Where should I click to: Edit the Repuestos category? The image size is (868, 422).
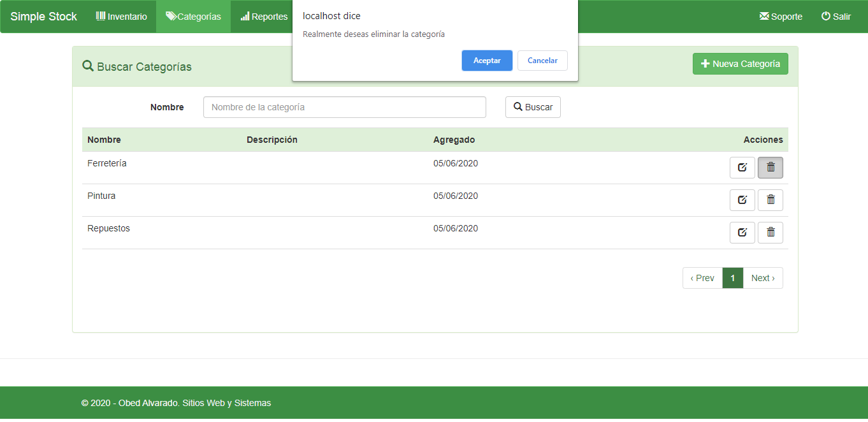(742, 233)
